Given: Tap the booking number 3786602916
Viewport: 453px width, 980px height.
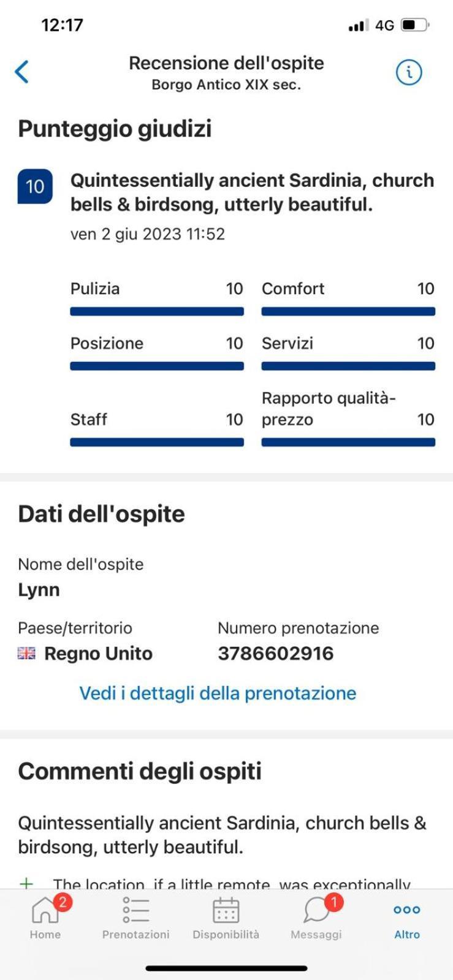Looking at the screenshot, I should click(276, 653).
